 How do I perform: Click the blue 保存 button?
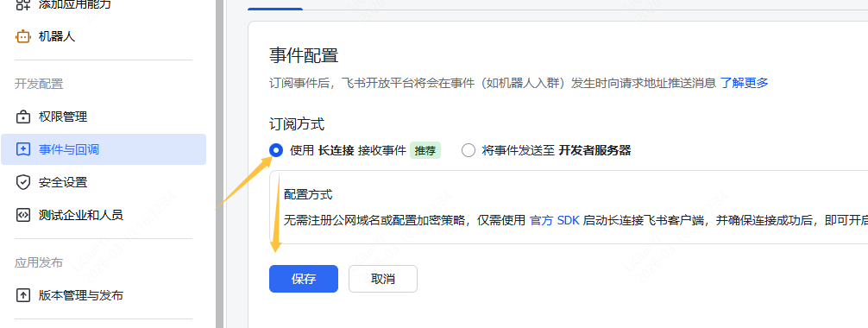304,279
